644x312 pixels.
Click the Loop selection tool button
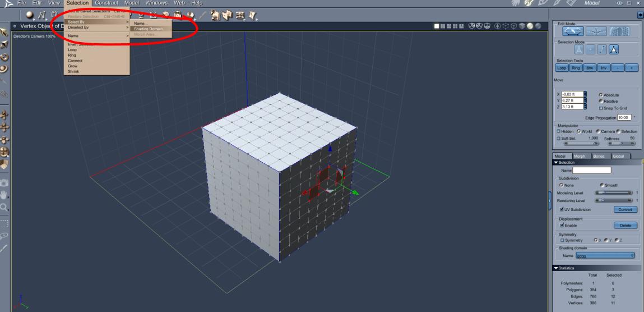click(x=562, y=68)
